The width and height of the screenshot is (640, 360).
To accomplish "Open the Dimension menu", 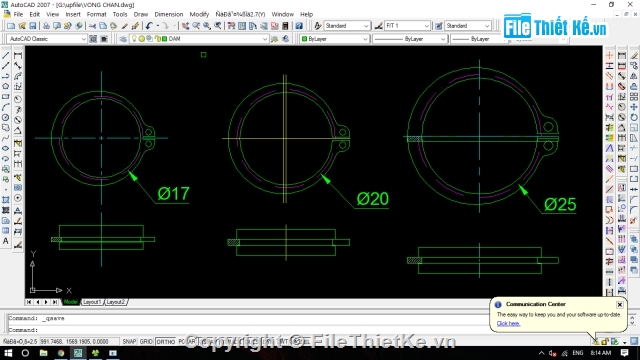I will pos(169,14).
